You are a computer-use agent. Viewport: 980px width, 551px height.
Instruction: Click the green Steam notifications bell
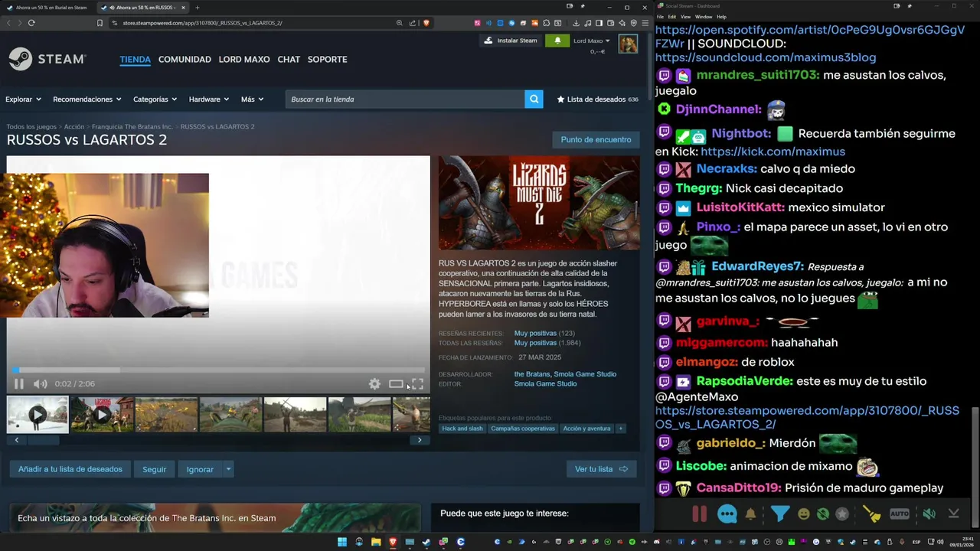pyautogui.click(x=557, y=41)
